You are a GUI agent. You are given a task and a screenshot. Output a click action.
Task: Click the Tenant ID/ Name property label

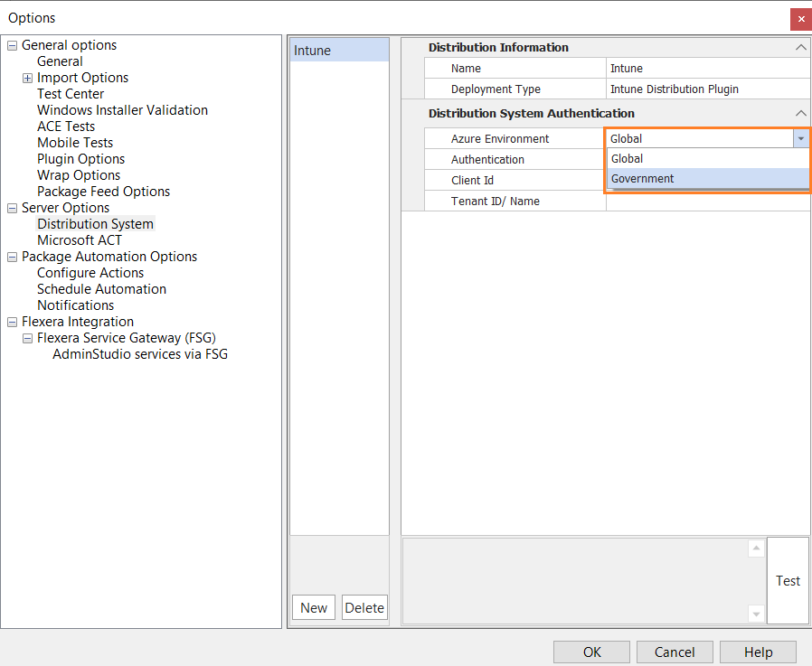496,201
